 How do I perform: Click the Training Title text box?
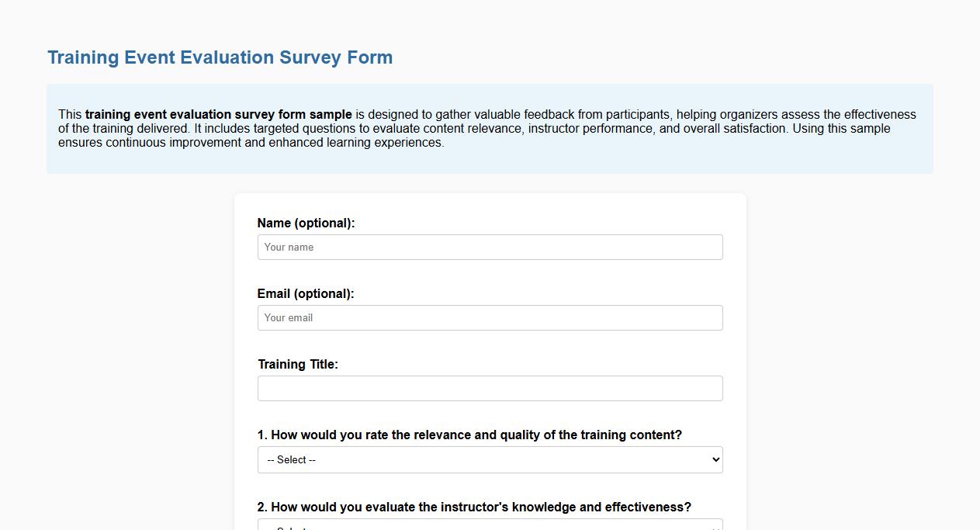point(490,388)
